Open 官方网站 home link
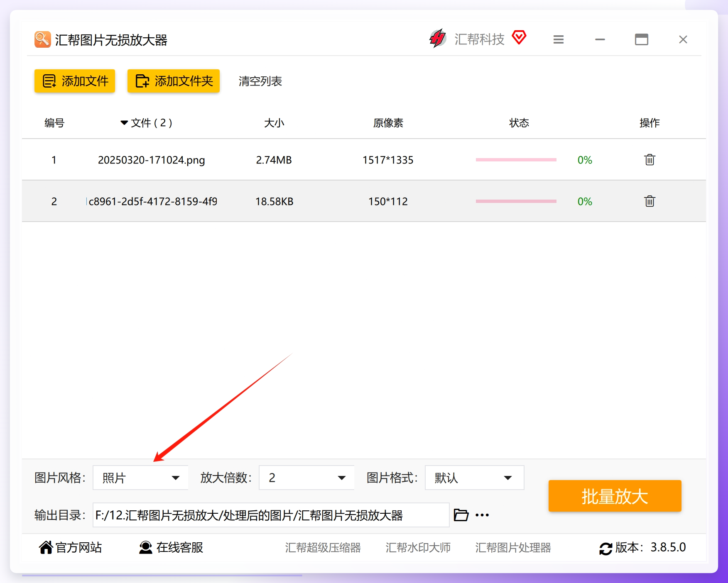 click(x=70, y=548)
